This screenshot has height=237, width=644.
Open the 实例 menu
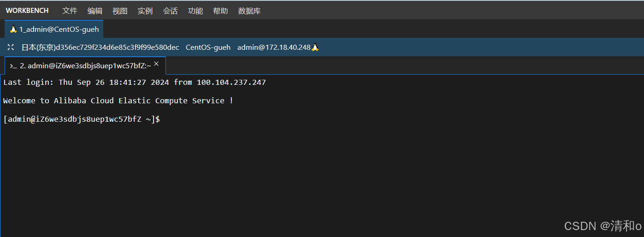145,11
